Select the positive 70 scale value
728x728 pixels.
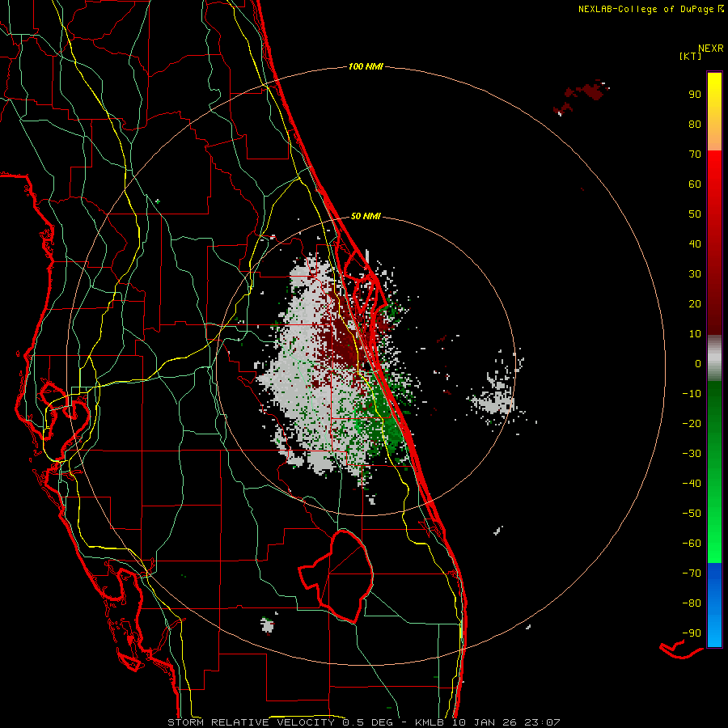695,154
